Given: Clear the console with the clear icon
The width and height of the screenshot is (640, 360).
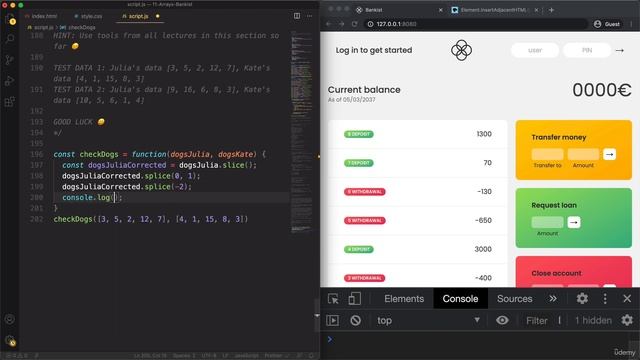Looking at the screenshot, I should click(x=355, y=320).
